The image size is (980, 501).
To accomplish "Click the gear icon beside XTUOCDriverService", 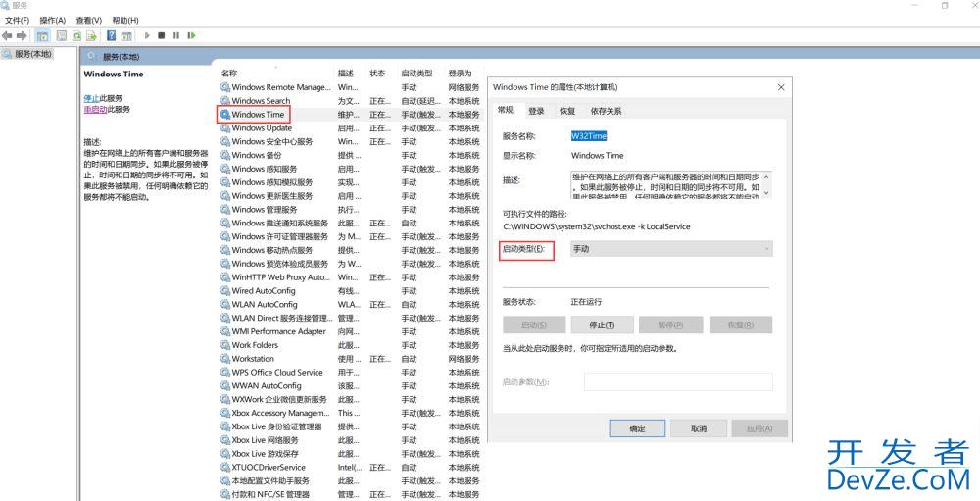I will (225, 468).
